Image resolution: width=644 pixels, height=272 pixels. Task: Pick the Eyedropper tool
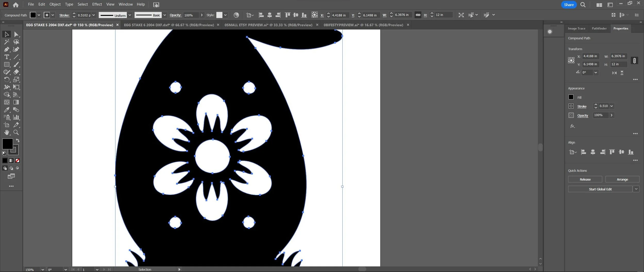pos(7,110)
